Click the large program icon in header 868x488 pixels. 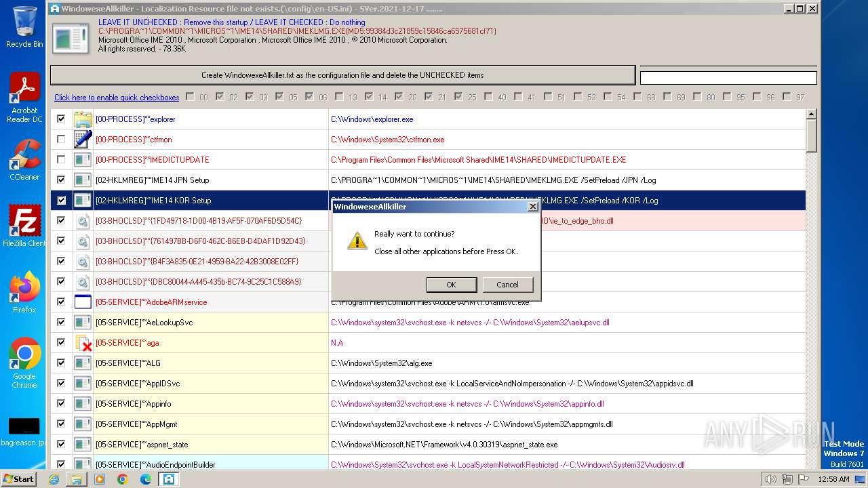pos(71,38)
